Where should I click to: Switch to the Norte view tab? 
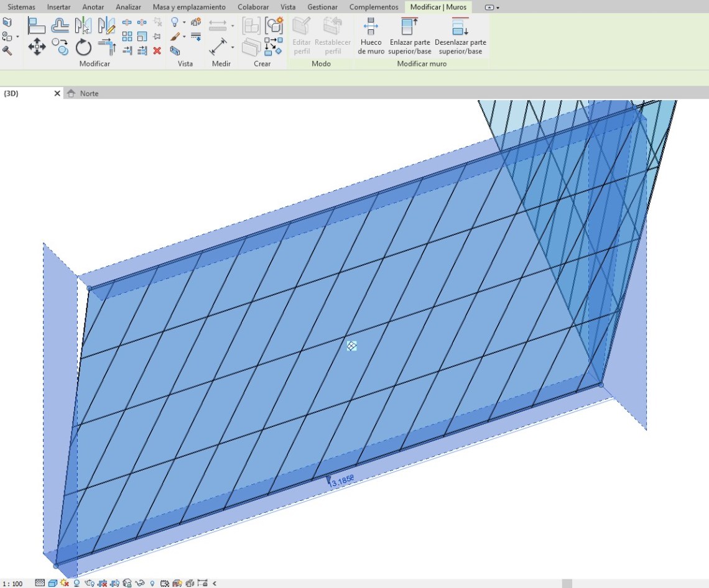pyautogui.click(x=88, y=93)
